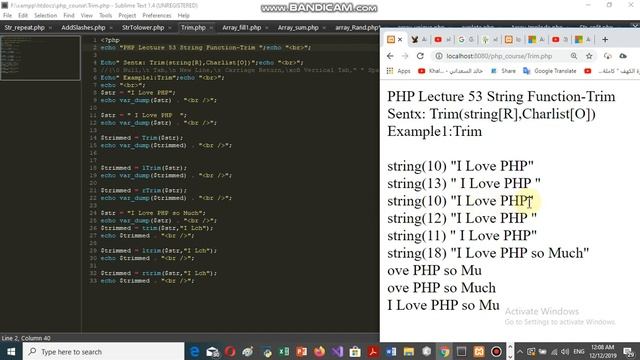Viewport: 640px width, 360px height.
Task: Bookmark this page with star icon
Action: pyautogui.click(x=589, y=56)
